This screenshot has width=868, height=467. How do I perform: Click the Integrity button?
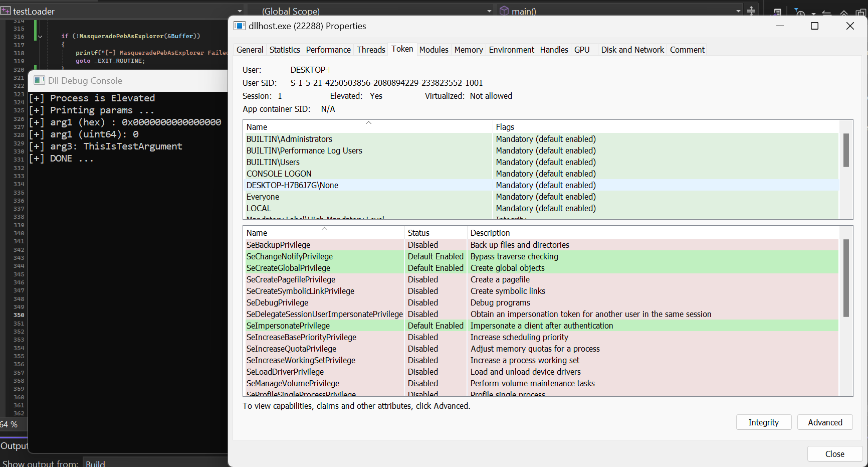point(763,422)
